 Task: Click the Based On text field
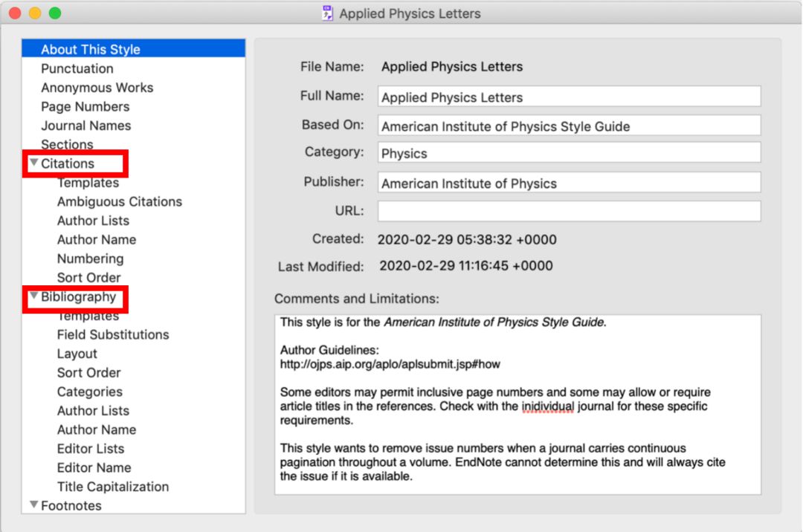(569, 126)
